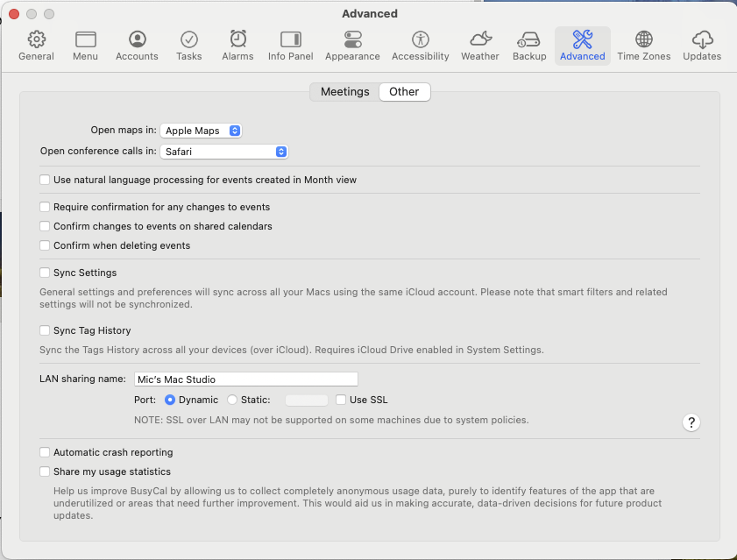Image resolution: width=737 pixels, height=560 pixels.
Task: Open the General preferences pane
Action: pyautogui.click(x=36, y=45)
